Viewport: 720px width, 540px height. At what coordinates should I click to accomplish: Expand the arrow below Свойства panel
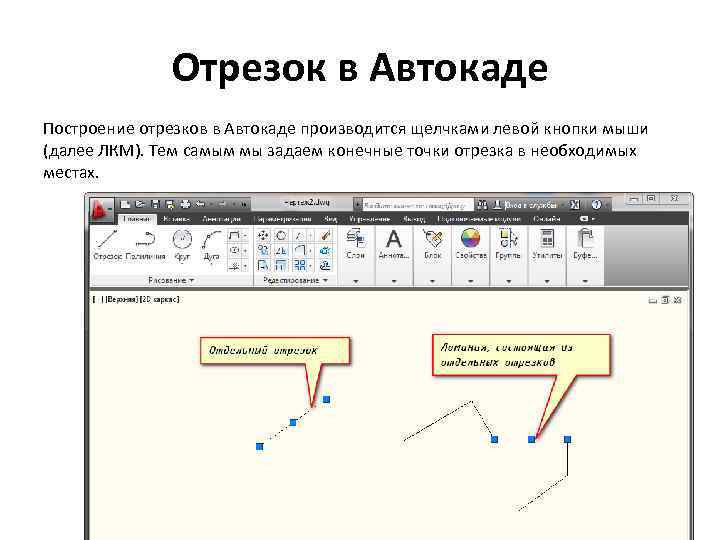471,281
